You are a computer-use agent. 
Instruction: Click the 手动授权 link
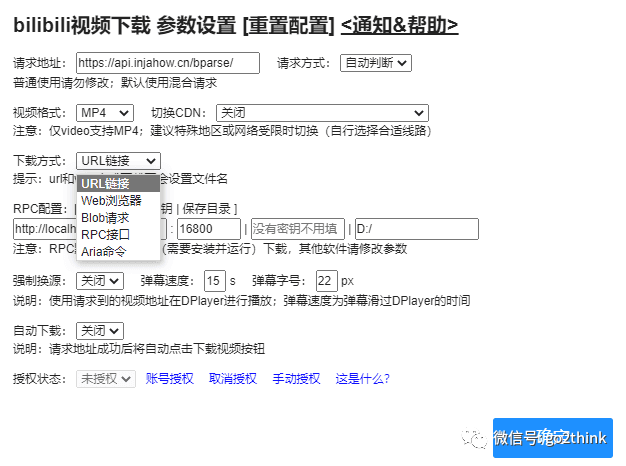pyautogui.click(x=296, y=379)
